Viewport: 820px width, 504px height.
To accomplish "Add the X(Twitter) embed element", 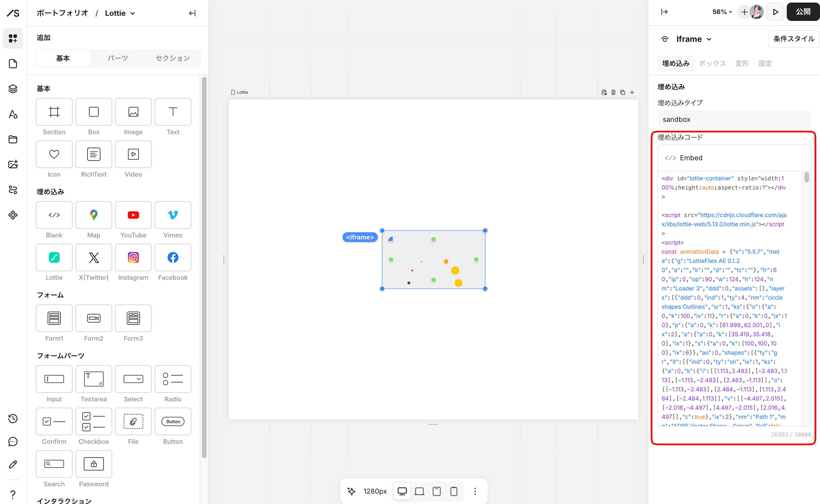I will point(94,257).
